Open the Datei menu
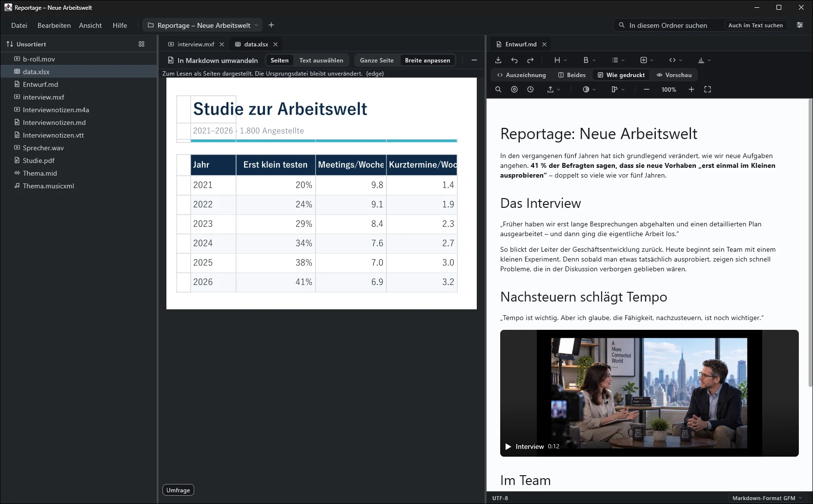 coord(19,25)
